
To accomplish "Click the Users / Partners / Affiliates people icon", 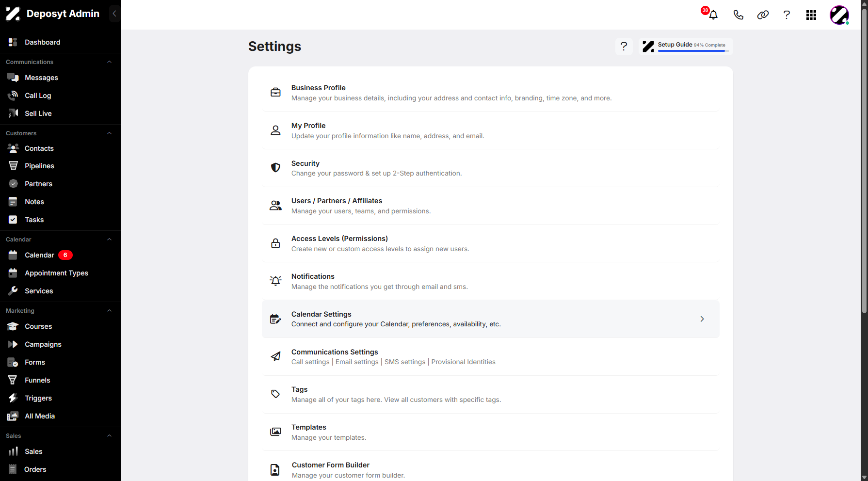I will (275, 205).
